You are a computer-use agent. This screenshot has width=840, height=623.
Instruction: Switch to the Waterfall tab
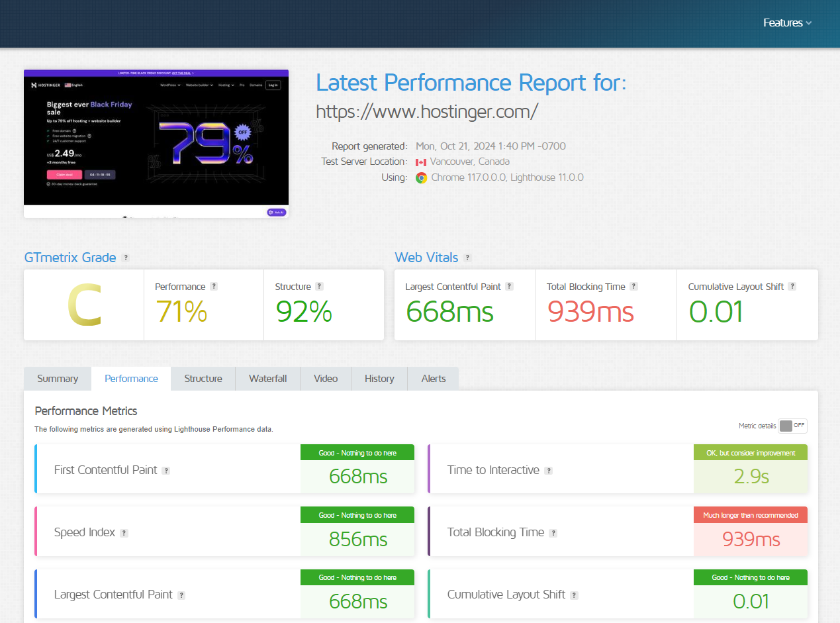pos(267,378)
